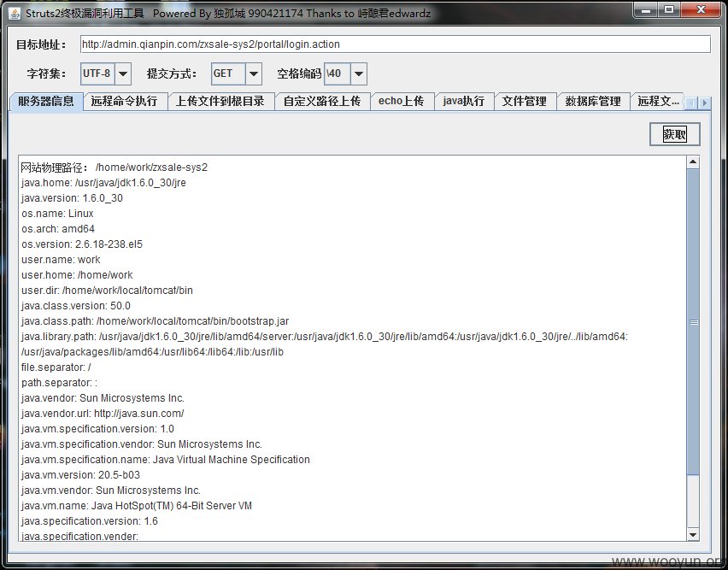The image size is (728, 570).
Task: Click the java.class.version: 50.0 line
Action: click(76, 305)
